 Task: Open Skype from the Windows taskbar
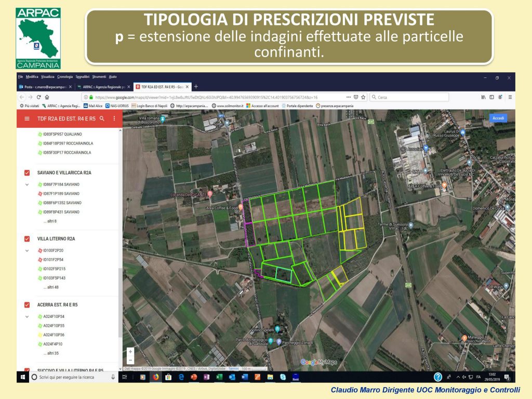(x=283, y=377)
